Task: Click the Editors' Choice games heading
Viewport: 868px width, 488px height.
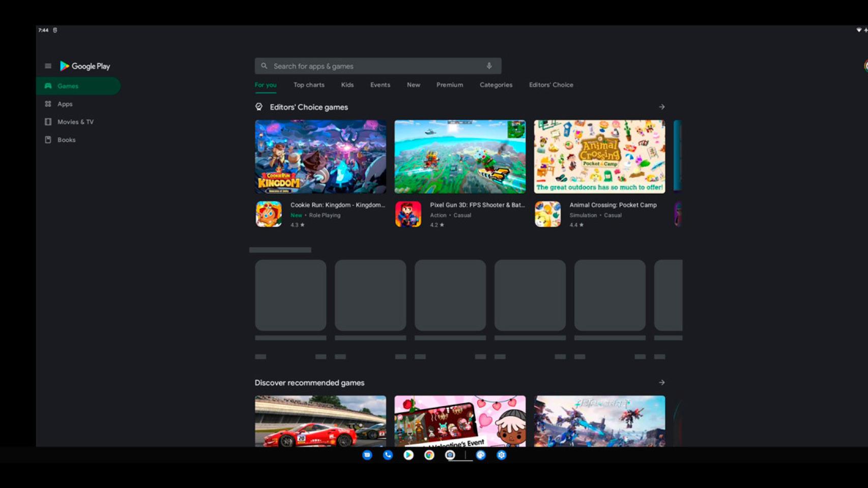Action: pos(309,107)
